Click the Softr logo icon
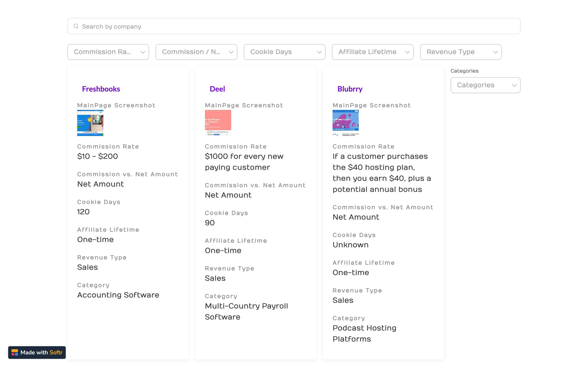The image size is (588, 367). pyautogui.click(x=14, y=353)
